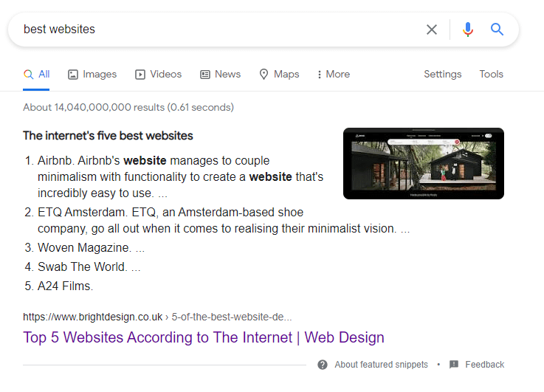Screen dimensions: 544x392
Task: Switch to the All results tab
Action: [36, 75]
